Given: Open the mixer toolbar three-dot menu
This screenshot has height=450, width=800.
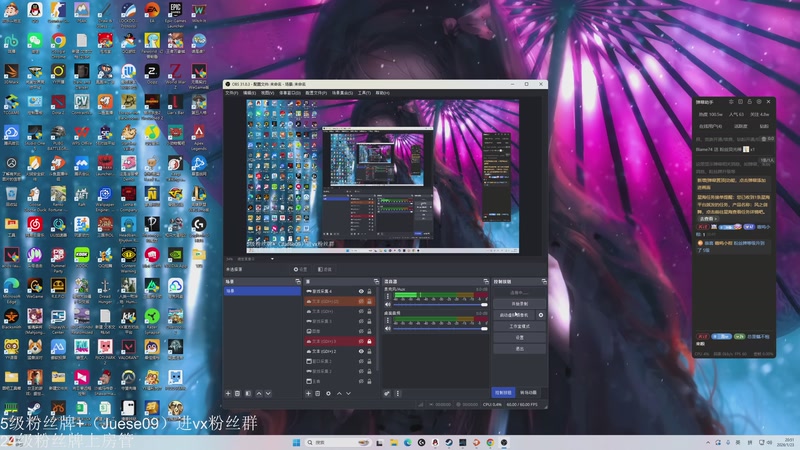Looking at the screenshot, I should tap(398, 393).
